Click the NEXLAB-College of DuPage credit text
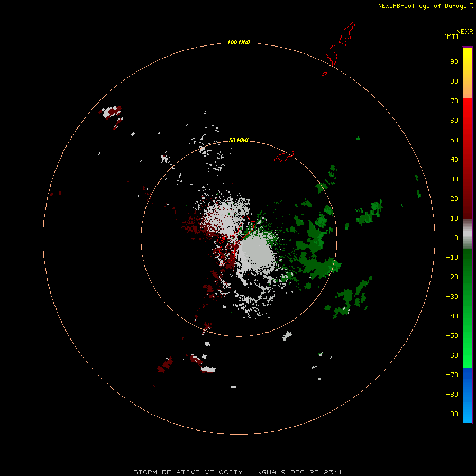Viewport: 476px width, 476px height. coord(423,6)
